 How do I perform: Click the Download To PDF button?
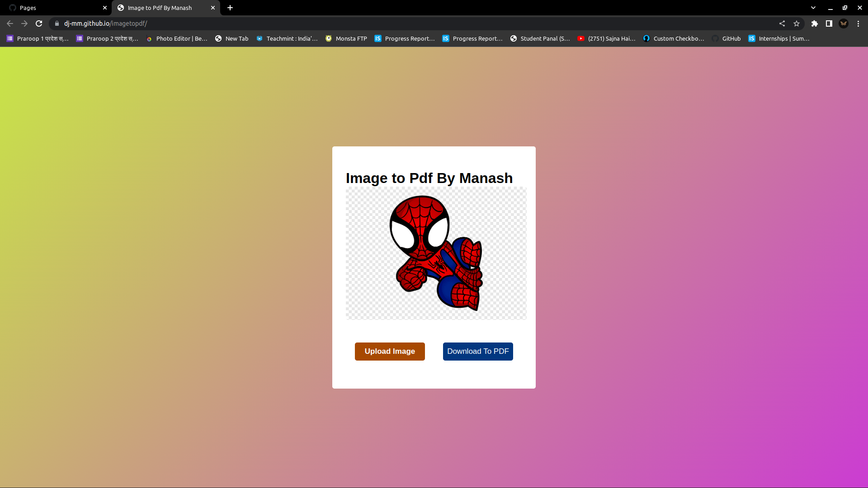tap(477, 351)
